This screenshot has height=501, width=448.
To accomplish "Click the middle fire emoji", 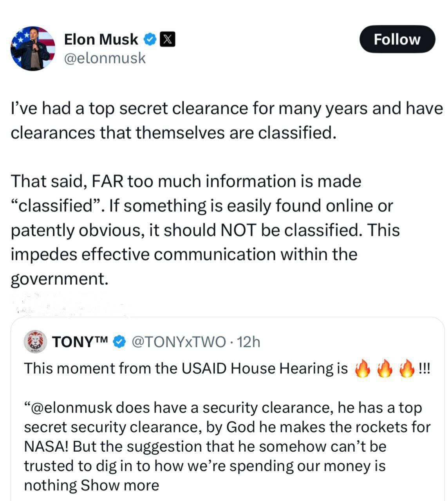I will click(x=385, y=369).
